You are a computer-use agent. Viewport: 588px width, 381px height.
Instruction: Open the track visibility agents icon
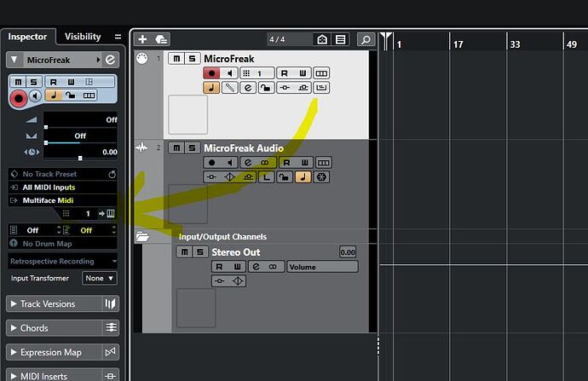pos(322,39)
